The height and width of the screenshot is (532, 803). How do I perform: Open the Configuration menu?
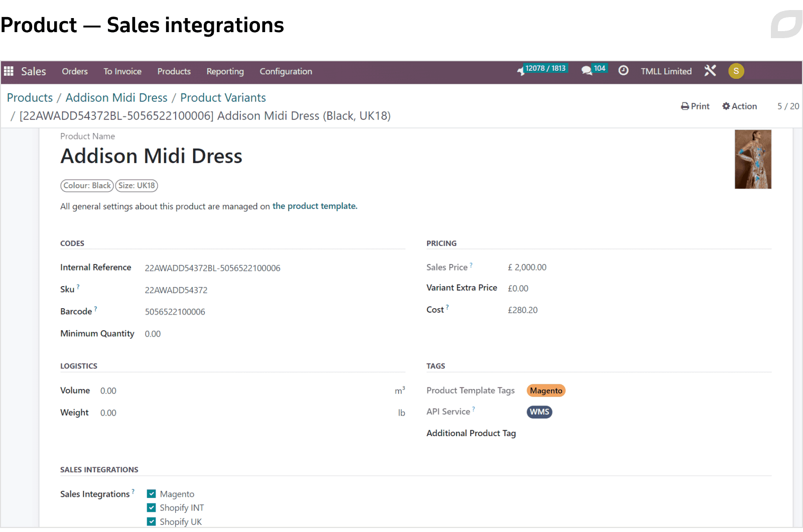click(x=286, y=71)
